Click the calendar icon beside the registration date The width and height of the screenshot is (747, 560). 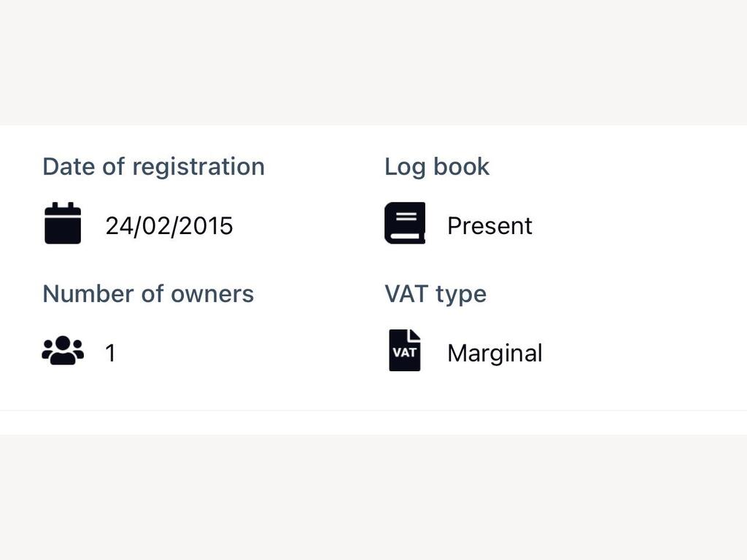[x=63, y=223]
